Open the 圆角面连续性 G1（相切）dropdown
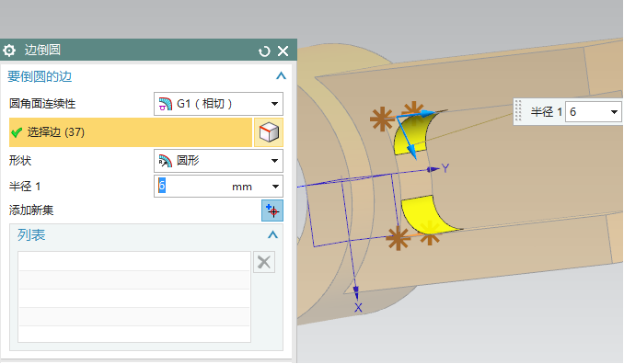Viewport: 624px width, 364px height. tap(218, 104)
